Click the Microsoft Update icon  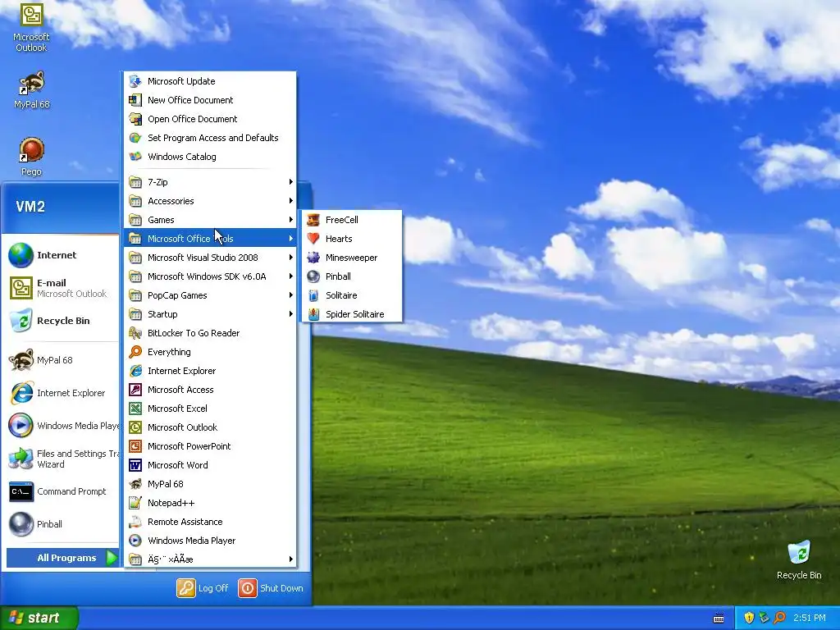135,81
